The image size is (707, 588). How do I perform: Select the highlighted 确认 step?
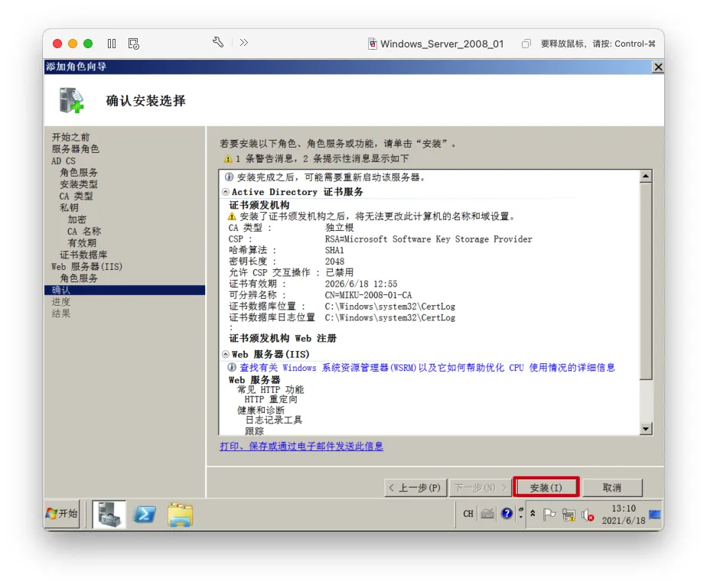(125, 290)
